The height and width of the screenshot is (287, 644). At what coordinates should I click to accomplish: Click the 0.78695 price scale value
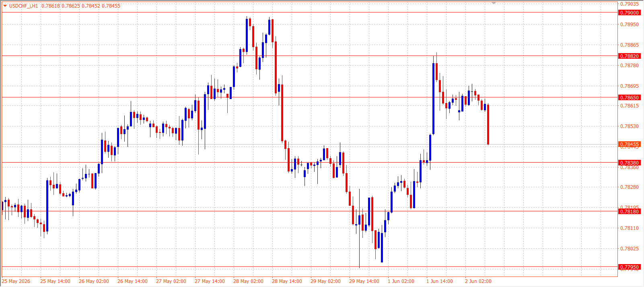coord(629,86)
